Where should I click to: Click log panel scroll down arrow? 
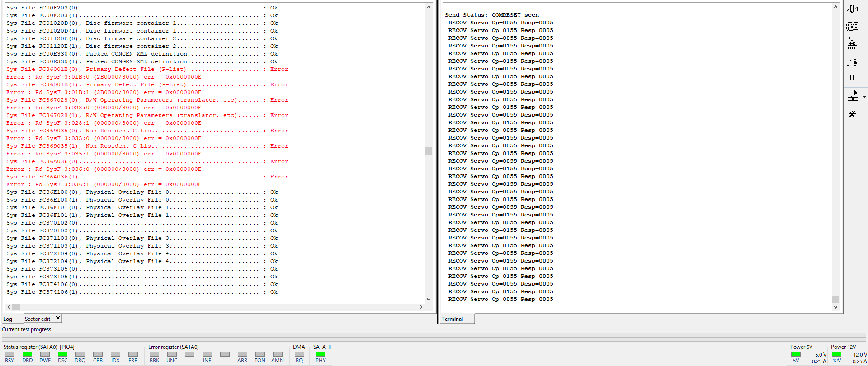[x=429, y=299]
